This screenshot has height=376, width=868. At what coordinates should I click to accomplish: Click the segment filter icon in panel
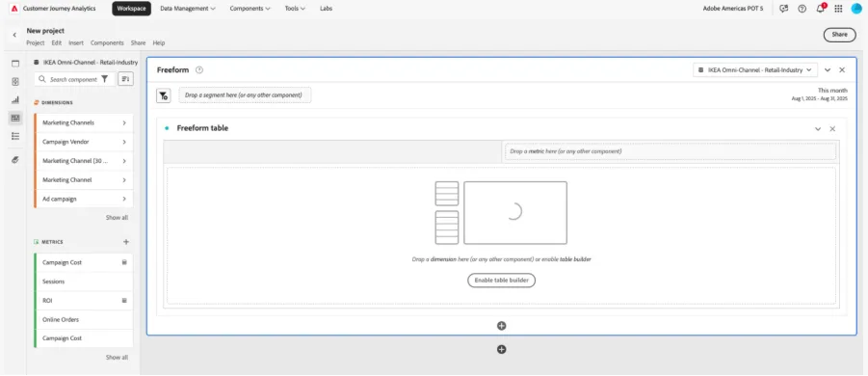164,95
